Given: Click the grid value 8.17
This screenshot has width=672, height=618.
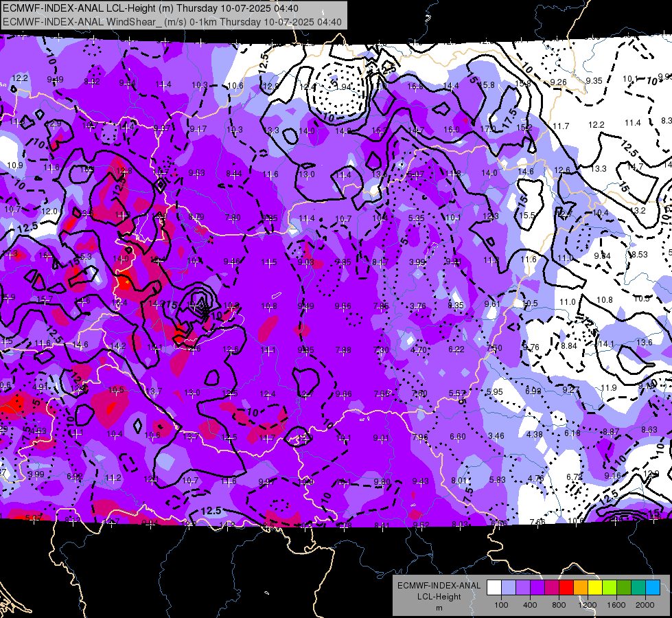Looking at the screenshot, I should [380, 262].
